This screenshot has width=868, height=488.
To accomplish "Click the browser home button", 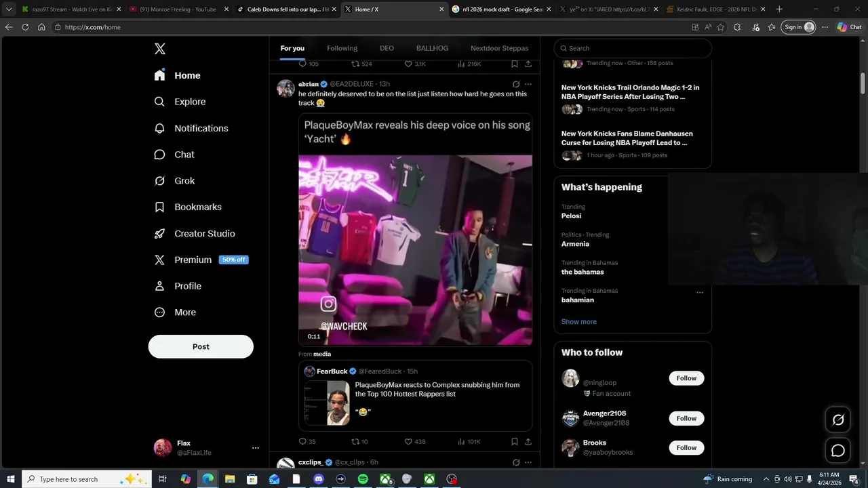I will (41, 27).
